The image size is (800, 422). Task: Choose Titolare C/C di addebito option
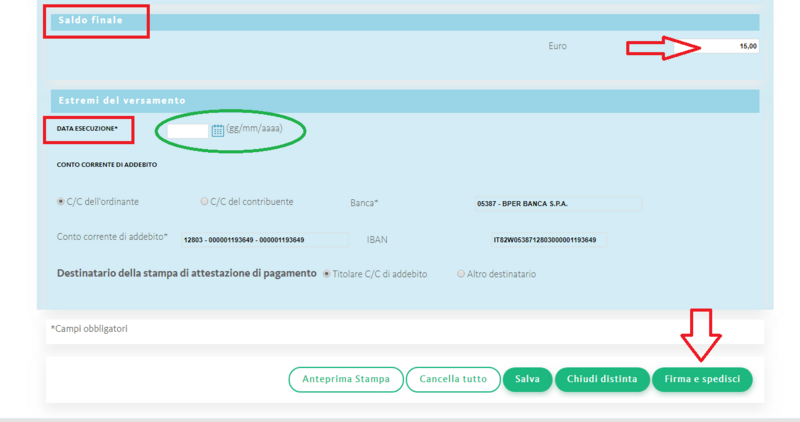[327, 274]
